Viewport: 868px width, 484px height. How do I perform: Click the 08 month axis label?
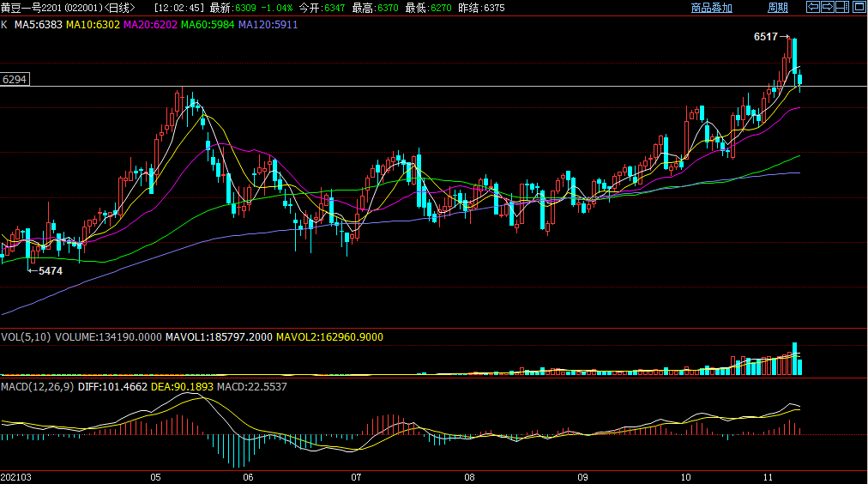(x=469, y=477)
